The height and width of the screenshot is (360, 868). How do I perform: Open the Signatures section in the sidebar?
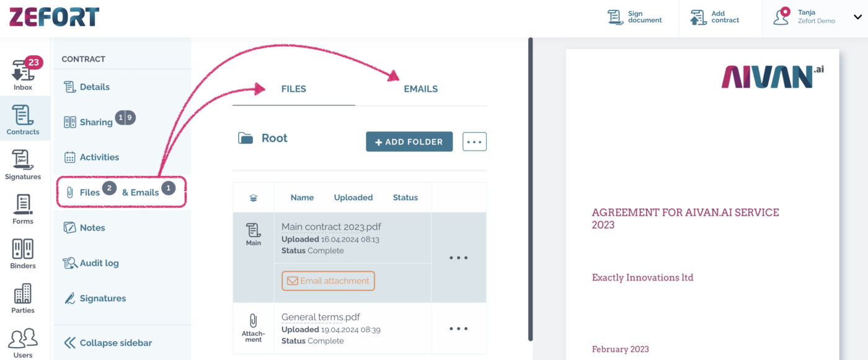pos(23,163)
